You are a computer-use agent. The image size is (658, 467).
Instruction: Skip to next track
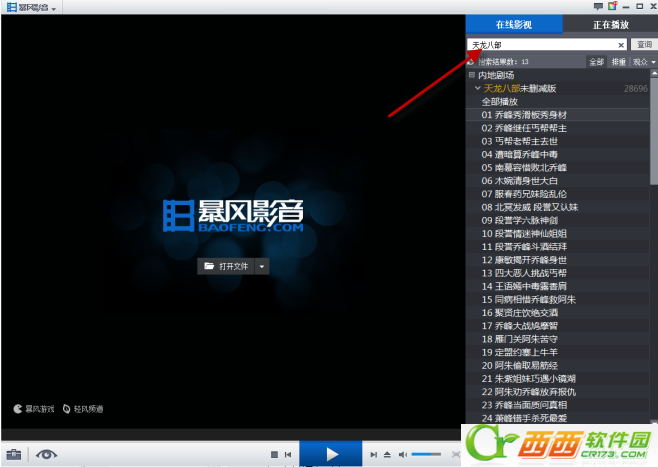(x=373, y=454)
